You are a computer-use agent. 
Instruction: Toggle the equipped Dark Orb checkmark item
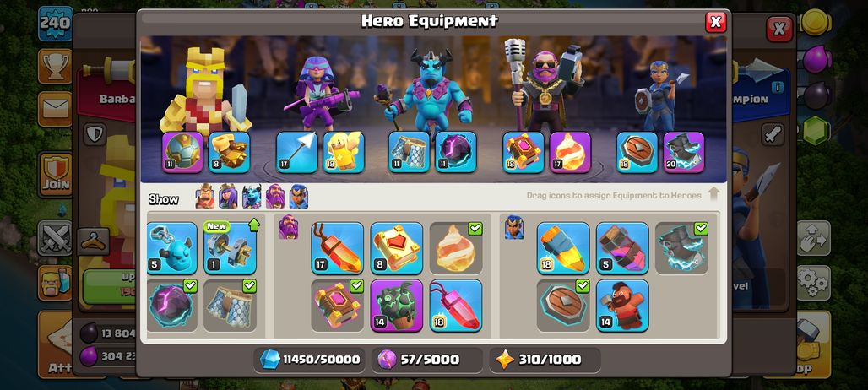pyautogui.click(x=171, y=306)
